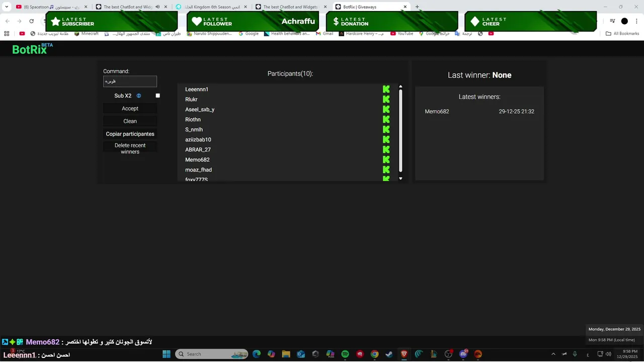This screenshot has height=362, width=644.
Task: Click Kick icon beside Rlukr
Action: pos(386,99)
